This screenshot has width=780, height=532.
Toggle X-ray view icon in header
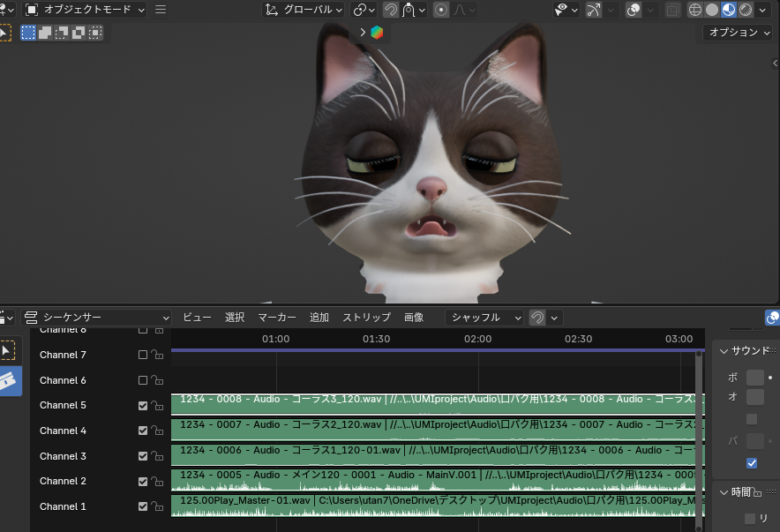coord(672,10)
